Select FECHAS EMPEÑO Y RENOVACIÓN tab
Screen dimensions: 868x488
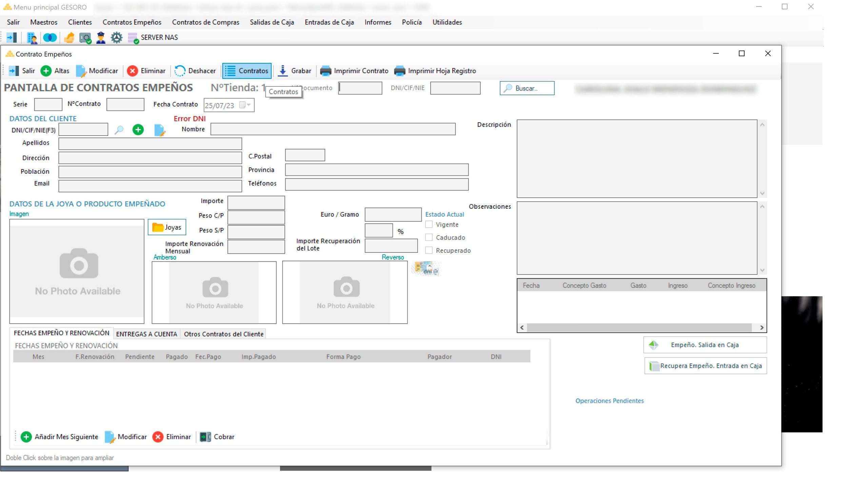61,333
